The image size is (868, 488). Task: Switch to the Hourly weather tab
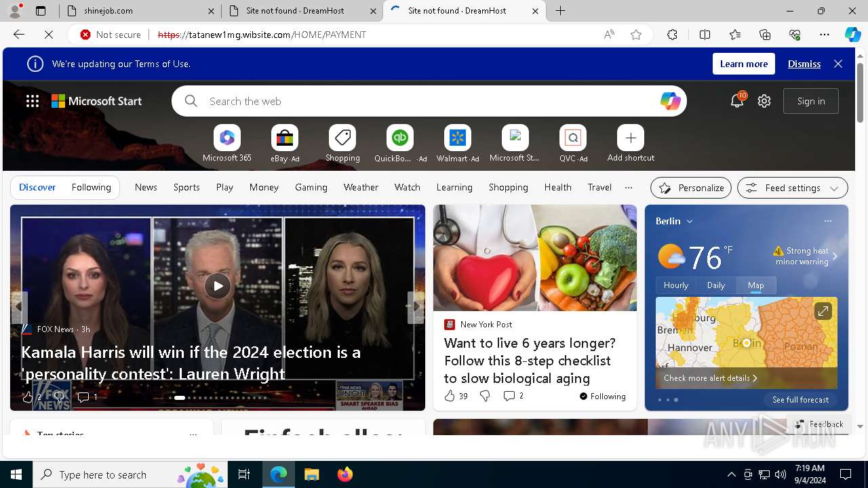pyautogui.click(x=675, y=285)
